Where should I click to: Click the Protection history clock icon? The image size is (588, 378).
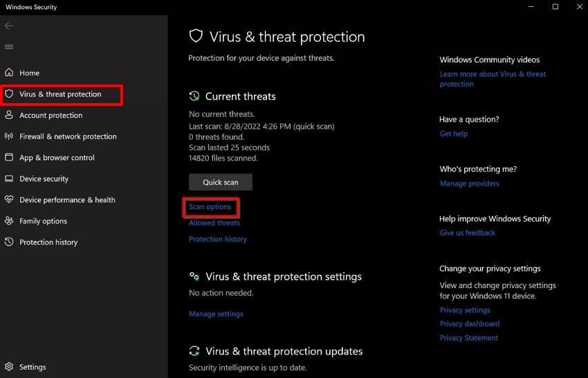(9, 242)
